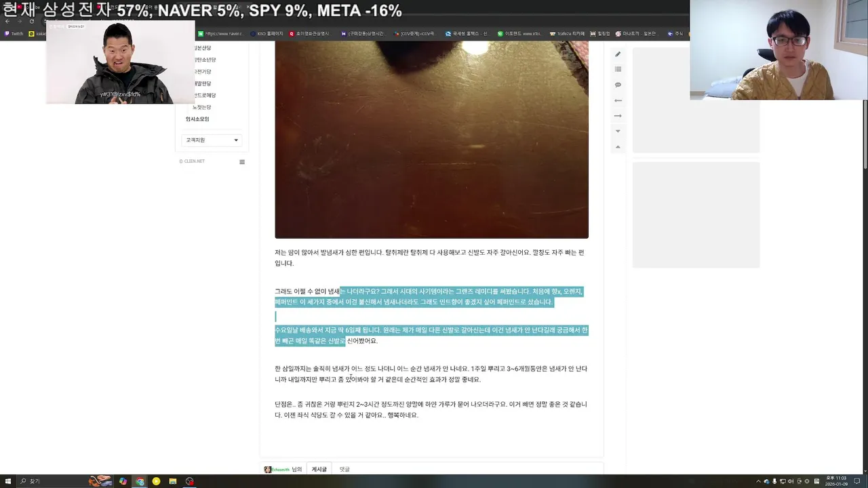868x488 pixels.
Task: Click the browser reload button
Action: [x=31, y=21]
